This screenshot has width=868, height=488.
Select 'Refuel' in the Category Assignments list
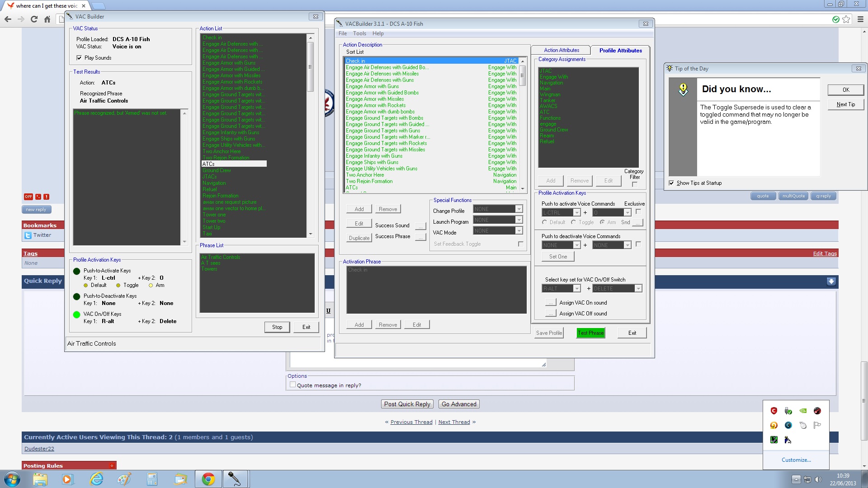coord(547,141)
